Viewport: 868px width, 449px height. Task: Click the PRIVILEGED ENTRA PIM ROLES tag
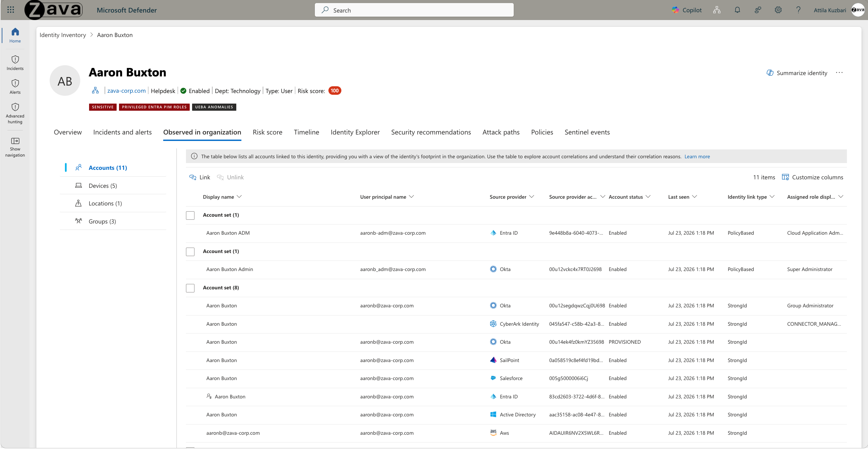154,107
